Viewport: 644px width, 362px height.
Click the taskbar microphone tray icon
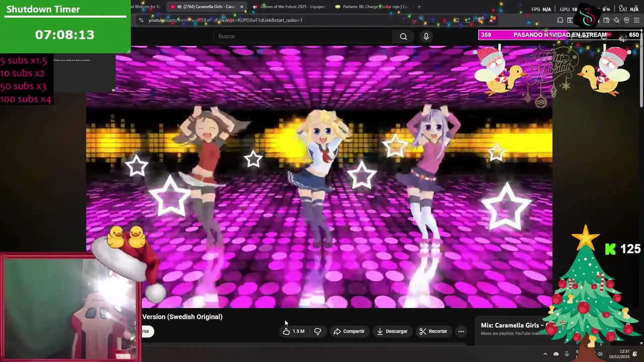[x=567, y=354]
